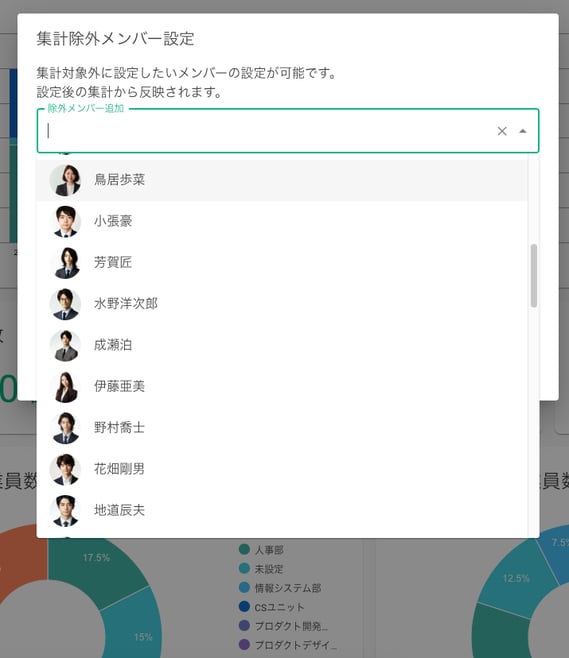Select 野村喬士 as excluded member
569x658 pixels.
[282, 428]
